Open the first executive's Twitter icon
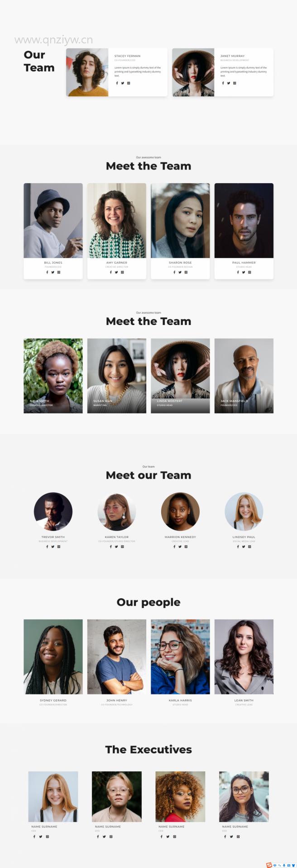The image size is (297, 868). tap(40, 836)
